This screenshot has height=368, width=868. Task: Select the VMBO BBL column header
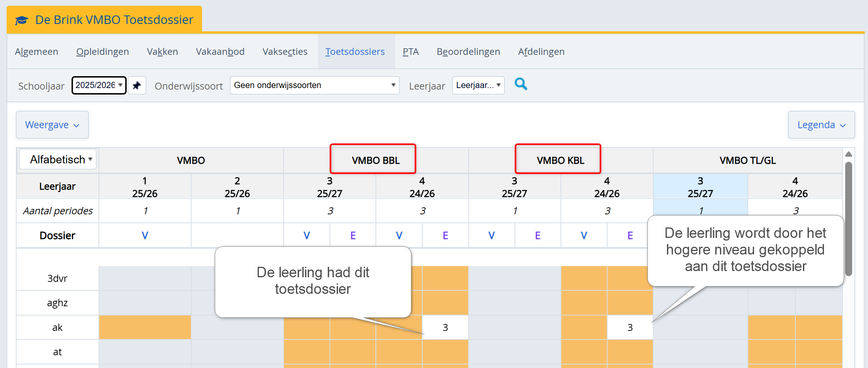click(375, 160)
